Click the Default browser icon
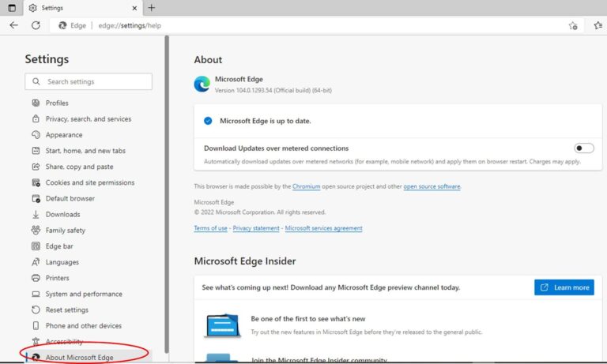The height and width of the screenshot is (364, 607). 36,198
